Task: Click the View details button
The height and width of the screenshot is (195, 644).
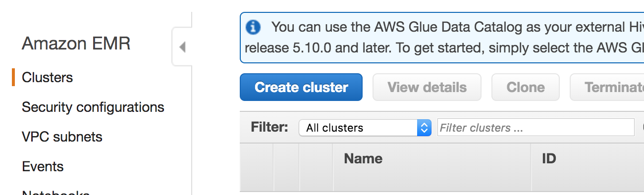Action: [427, 87]
